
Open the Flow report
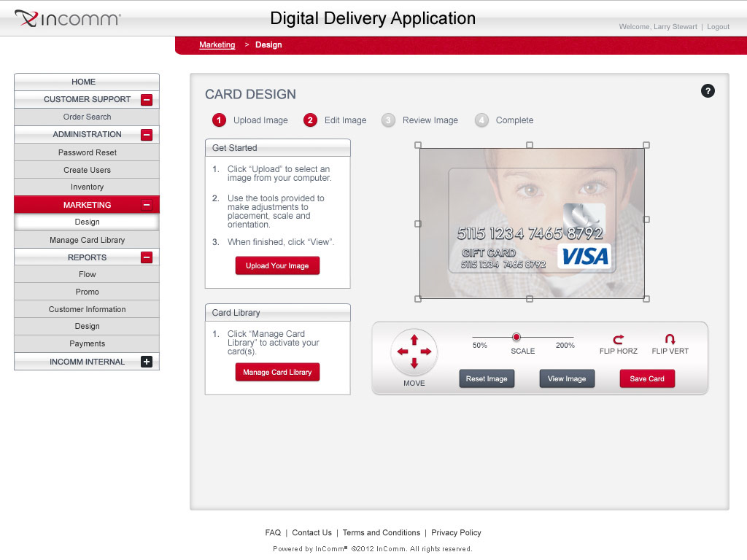(87, 274)
